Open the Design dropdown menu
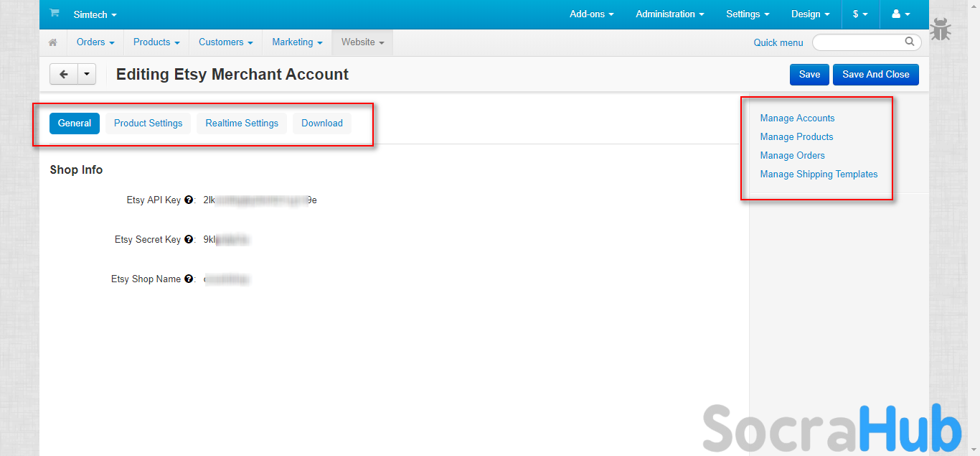The width and height of the screenshot is (980, 456). pos(811,14)
